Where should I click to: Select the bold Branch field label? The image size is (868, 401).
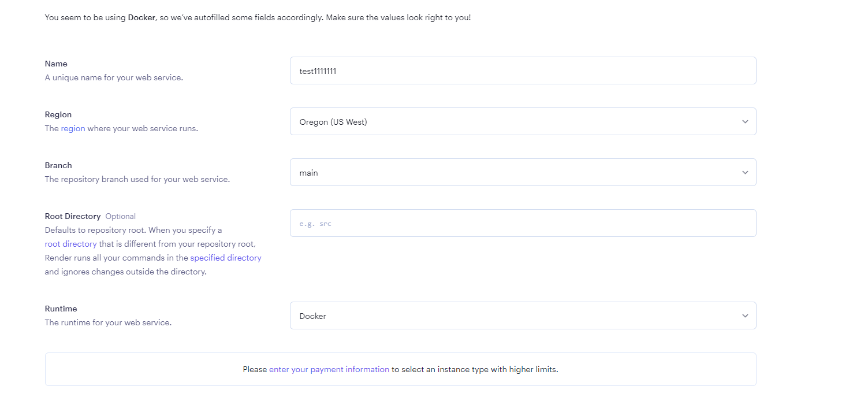pos(58,165)
